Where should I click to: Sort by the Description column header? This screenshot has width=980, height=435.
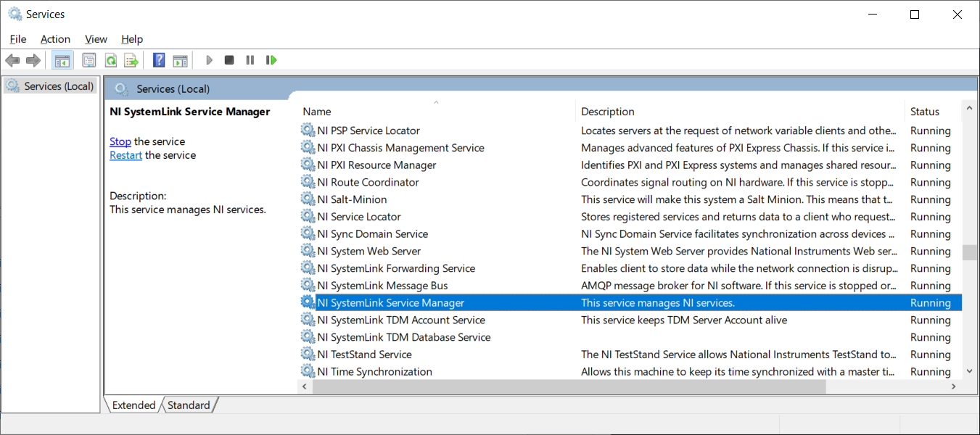608,112
